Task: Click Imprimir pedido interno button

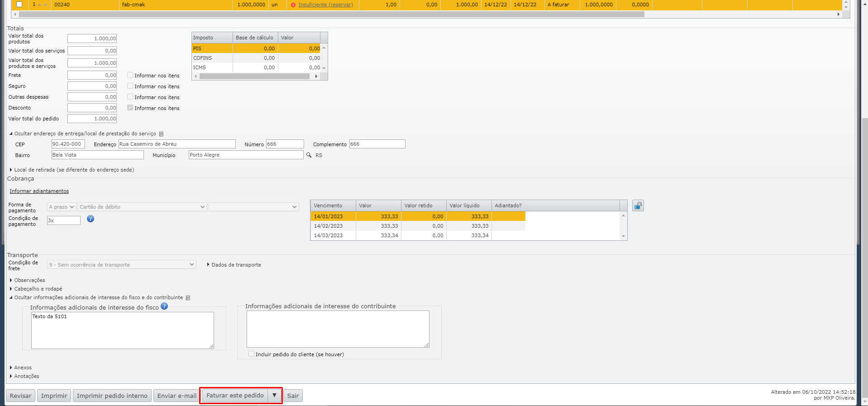Action: point(112,396)
